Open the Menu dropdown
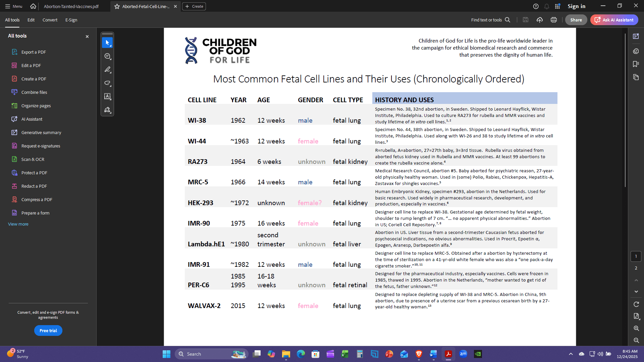This screenshot has width=644, height=362. (x=14, y=6)
